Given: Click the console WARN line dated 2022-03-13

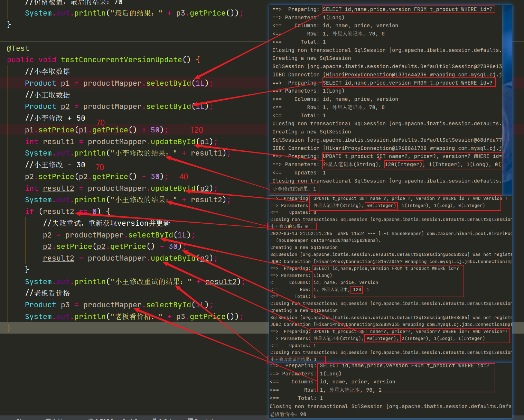Looking at the screenshot, I should (391, 234).
